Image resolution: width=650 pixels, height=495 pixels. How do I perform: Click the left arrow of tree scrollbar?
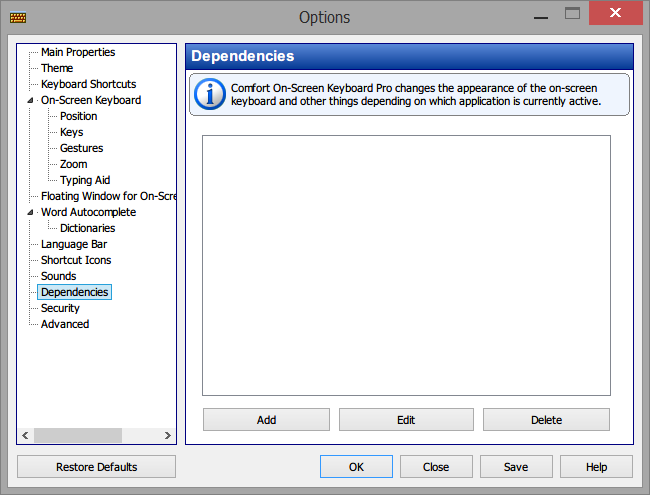tap(25, 435)
